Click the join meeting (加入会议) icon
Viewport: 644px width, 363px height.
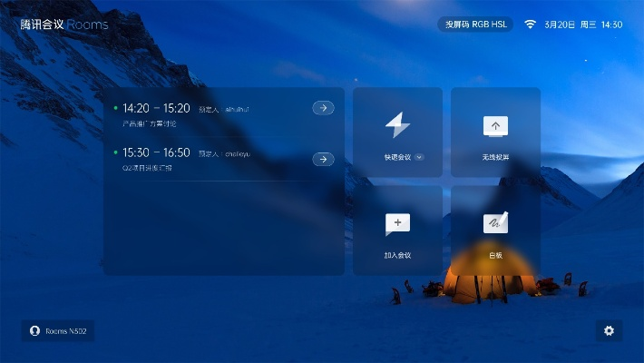[x=397, y=224]
